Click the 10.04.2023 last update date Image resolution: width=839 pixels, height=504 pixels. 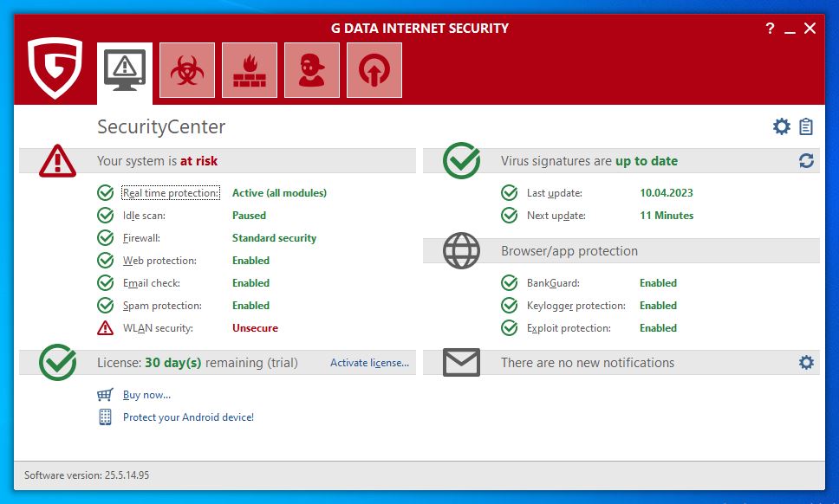667,193
